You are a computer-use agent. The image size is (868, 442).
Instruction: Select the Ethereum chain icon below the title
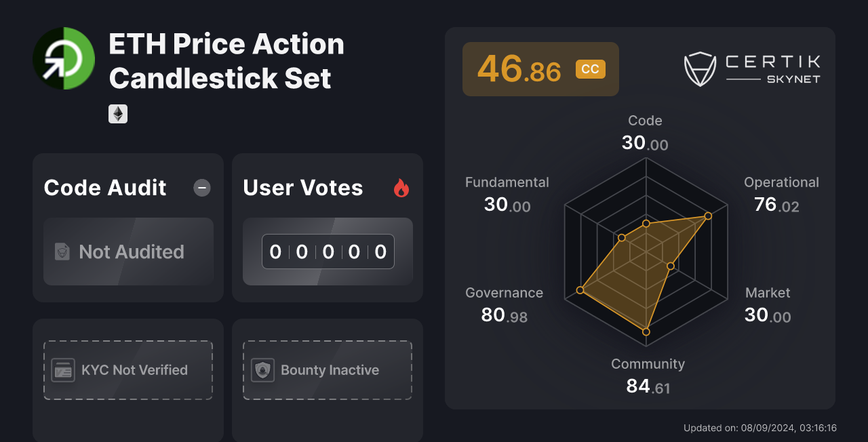(117, 113)
